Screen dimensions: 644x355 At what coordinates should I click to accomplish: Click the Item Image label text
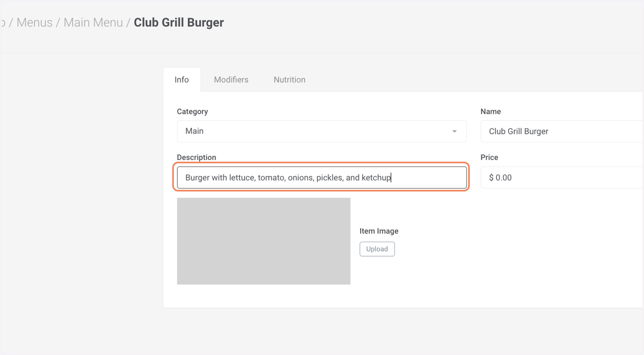(x=379, y=231)
